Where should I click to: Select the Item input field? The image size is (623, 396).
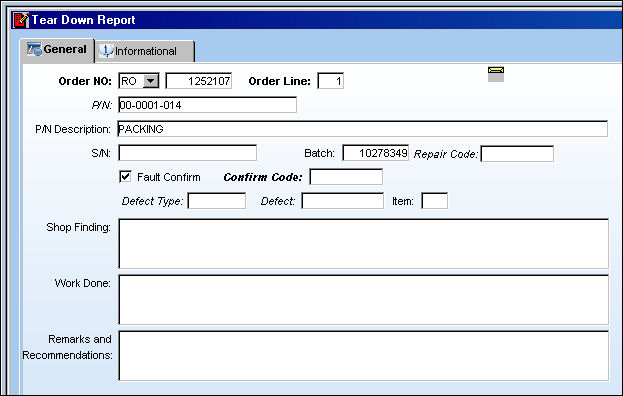[434, 201]
